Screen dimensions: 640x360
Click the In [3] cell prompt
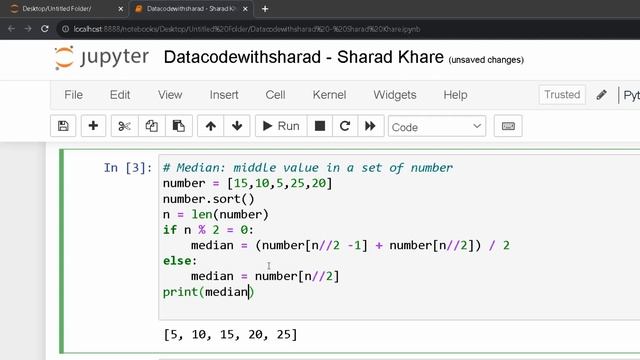tap(128, 168)
